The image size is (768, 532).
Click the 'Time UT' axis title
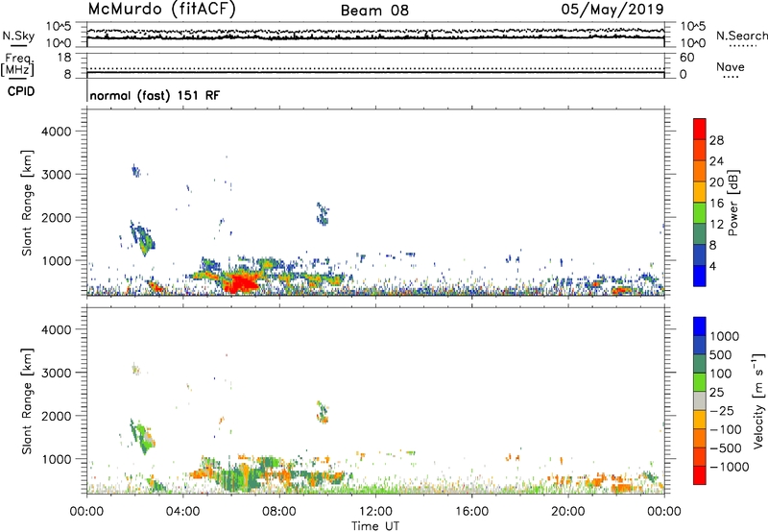tap(375, 526)
